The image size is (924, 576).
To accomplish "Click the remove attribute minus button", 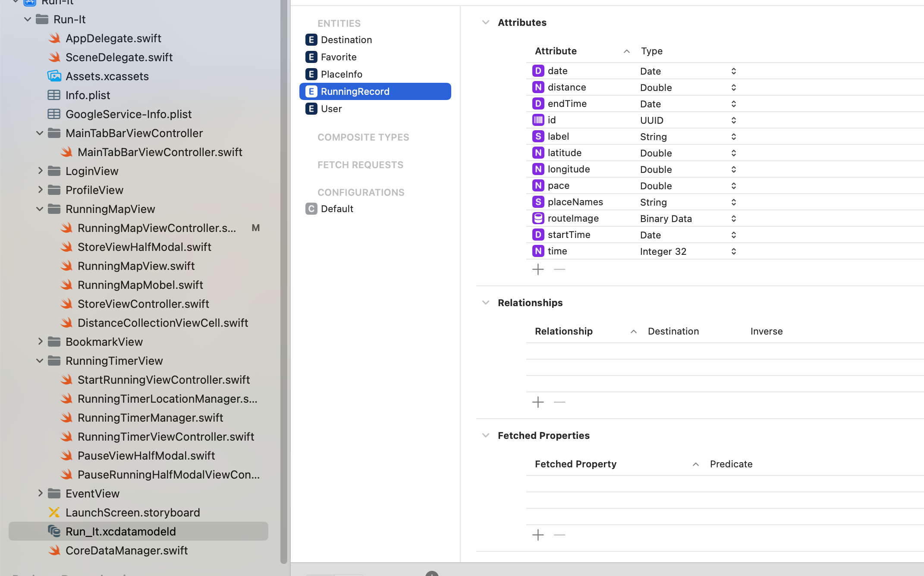I will tap(559, 269).
